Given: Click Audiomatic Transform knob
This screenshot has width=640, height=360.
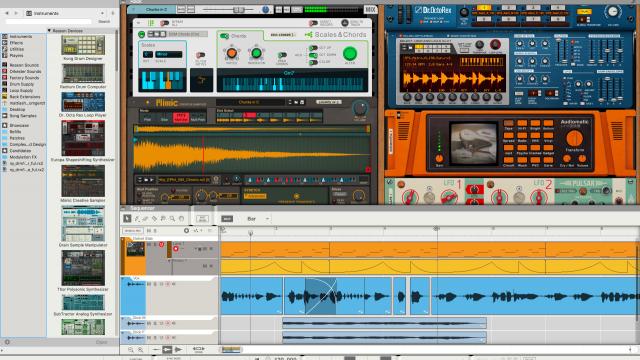Looking at the screenshot, I should [574, 139].
